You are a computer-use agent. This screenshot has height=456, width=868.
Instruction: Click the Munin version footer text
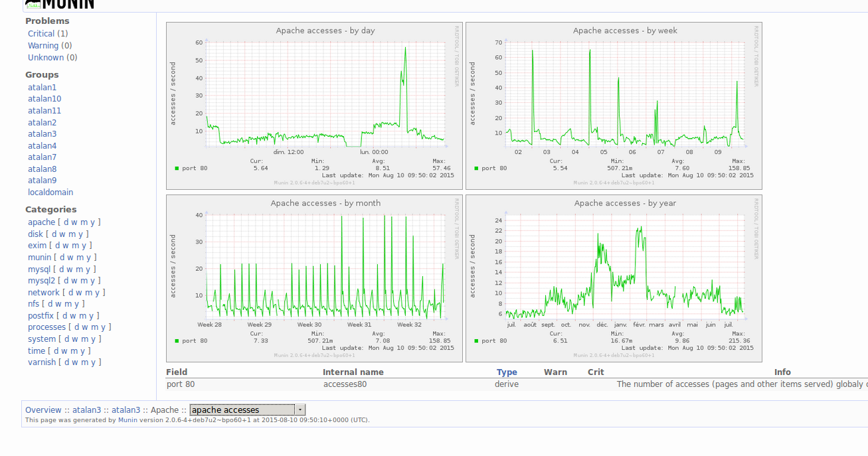(x=197, y=420)
